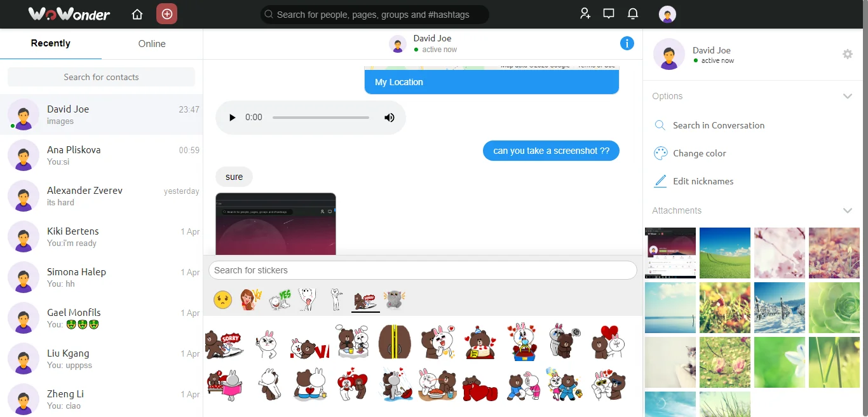868x417 pixels.
Task: Click the Edit nicknames pencil icon
Action: pos(661,181)
